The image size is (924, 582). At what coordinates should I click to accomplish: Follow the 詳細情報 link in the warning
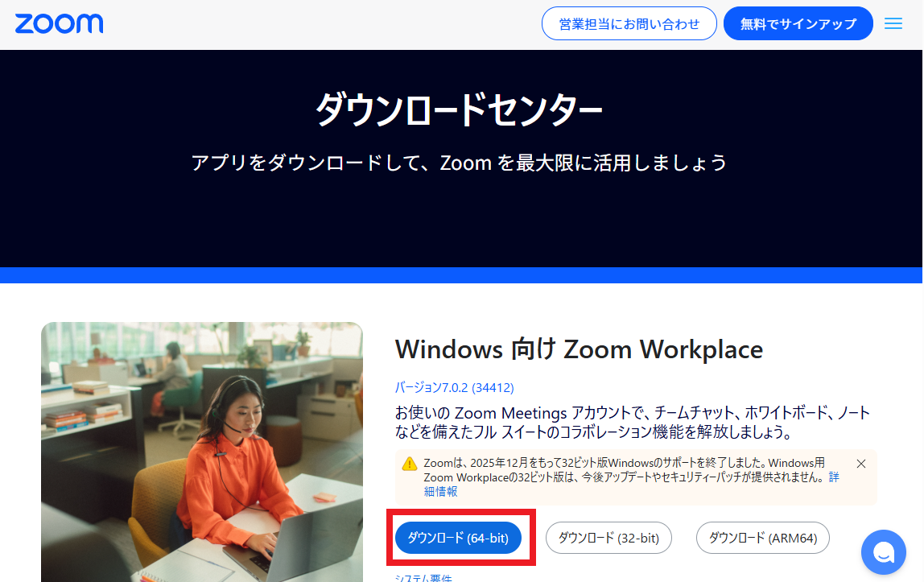(x=440, y=491)
